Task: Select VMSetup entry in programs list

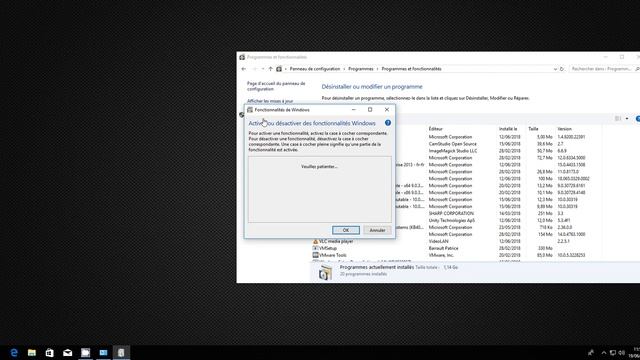Action: (x=328, y=248)
